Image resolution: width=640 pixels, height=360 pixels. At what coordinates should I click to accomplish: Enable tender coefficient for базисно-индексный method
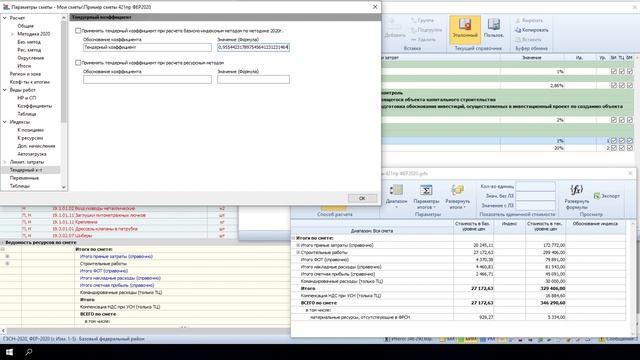coord(78,31)
